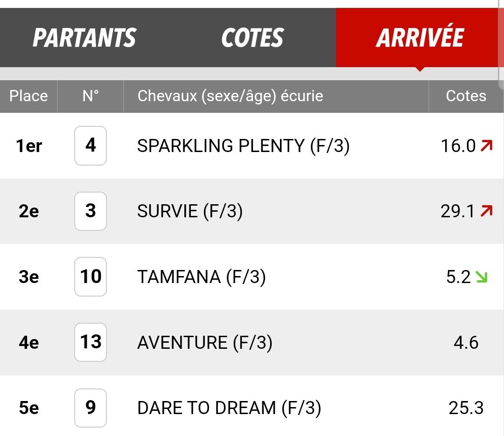
Task: Click the green down arrow beside 5.2
Action: [x=482, y=277]
